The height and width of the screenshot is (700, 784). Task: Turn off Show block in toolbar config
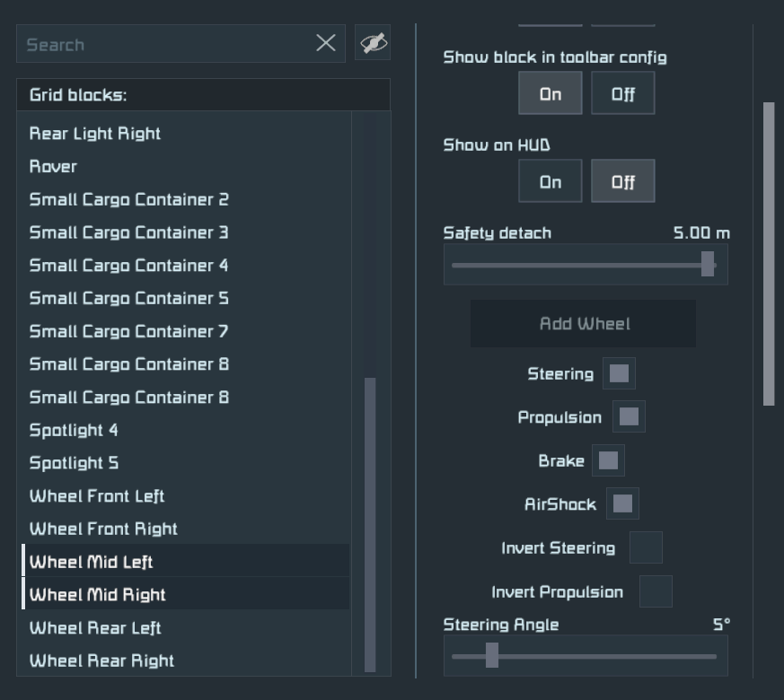tap(622, 93)
